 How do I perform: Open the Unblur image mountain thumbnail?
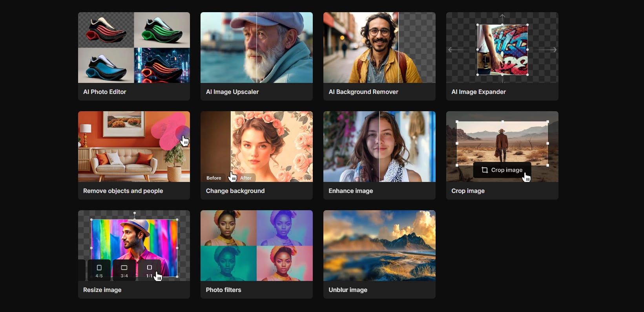(x=379, y=246)
